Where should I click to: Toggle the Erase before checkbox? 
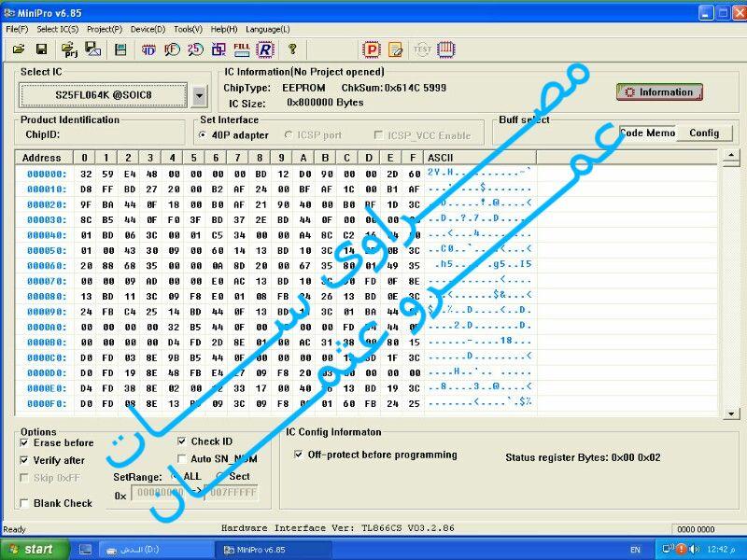[x=24, y=442]
